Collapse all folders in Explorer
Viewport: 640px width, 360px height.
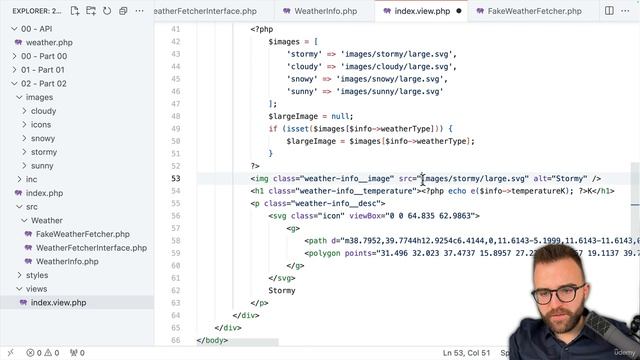(123, 11)
